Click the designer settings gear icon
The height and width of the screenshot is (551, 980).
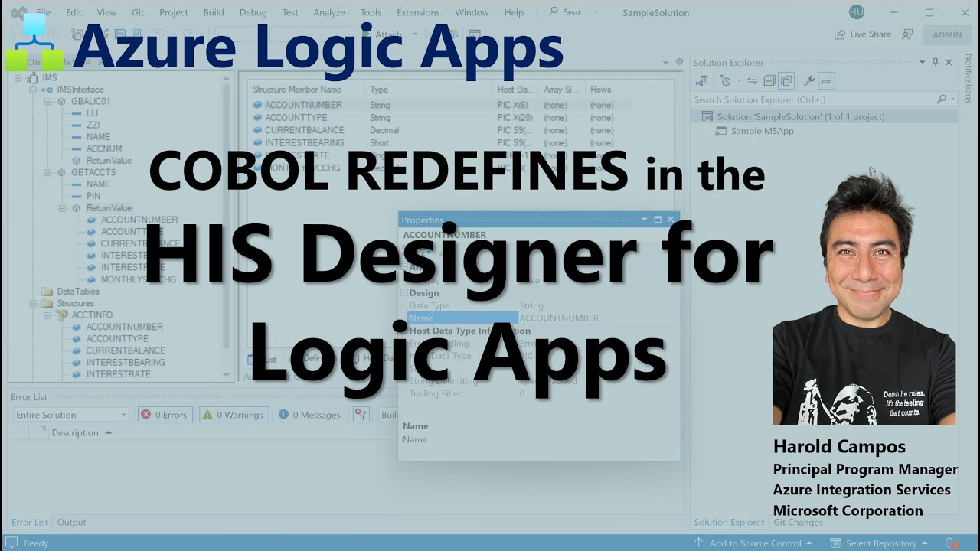point(678,62)
